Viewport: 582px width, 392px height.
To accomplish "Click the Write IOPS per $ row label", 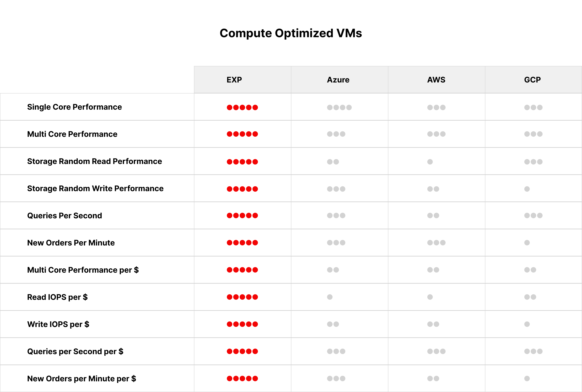I will pyautogui.click(x=58, y=324).
